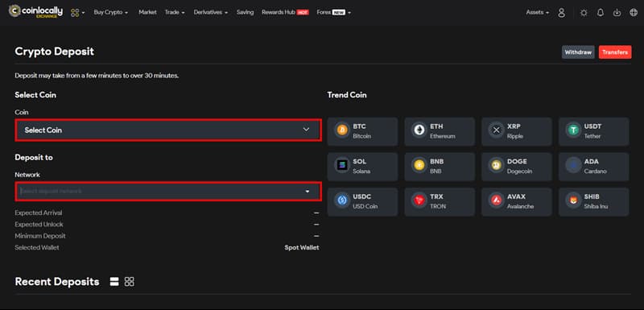Viewport: 644px width, 310px height.
Task: Open the Saving page
Action: point(246,12)
